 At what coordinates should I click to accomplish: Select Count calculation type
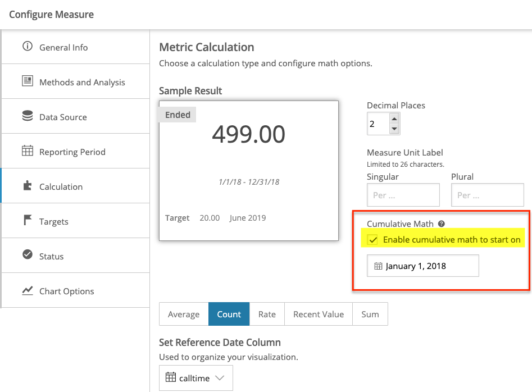pos(229,314)
